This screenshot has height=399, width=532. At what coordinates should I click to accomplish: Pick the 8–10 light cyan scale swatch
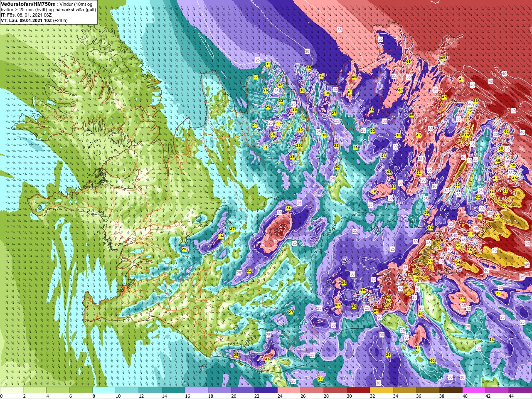[104, 390]
